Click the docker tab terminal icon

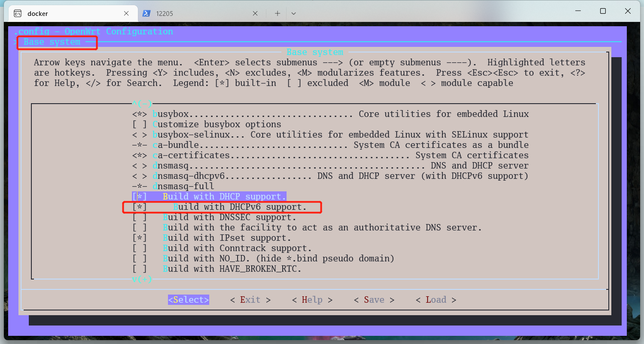point(18,13)
